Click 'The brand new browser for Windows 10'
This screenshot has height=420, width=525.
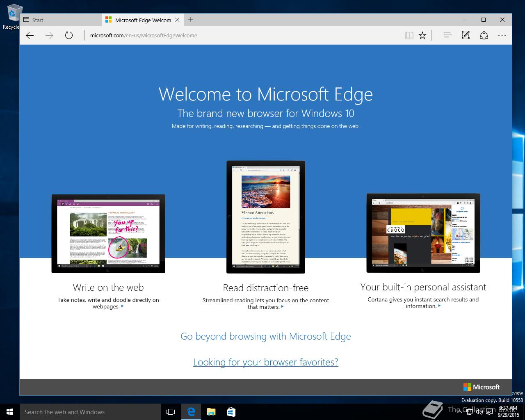coord(266,113)
